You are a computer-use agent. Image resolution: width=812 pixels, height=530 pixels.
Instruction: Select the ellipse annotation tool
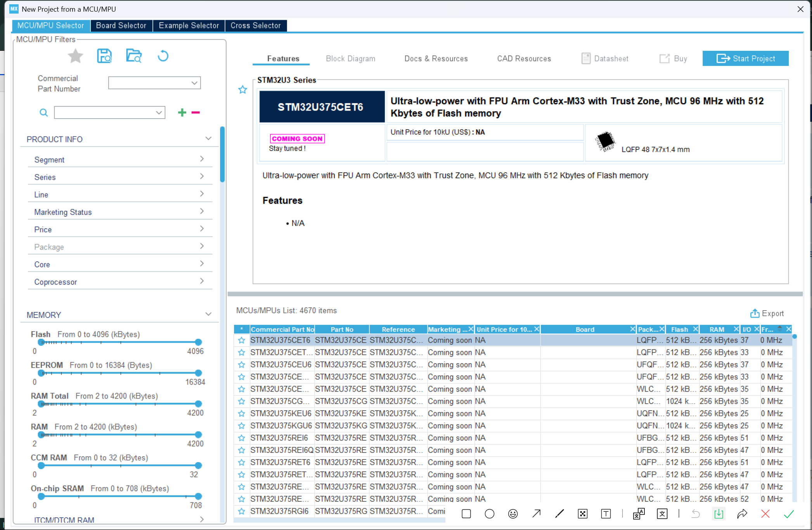pos(490,514)
